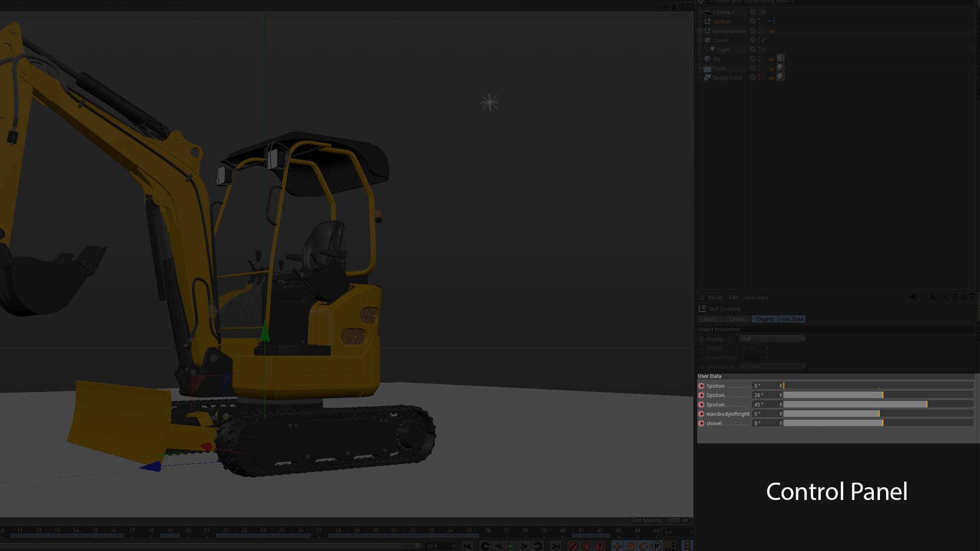
Task: Click the Keyframe Selection question-mark icon
Action: click(600, 546)
